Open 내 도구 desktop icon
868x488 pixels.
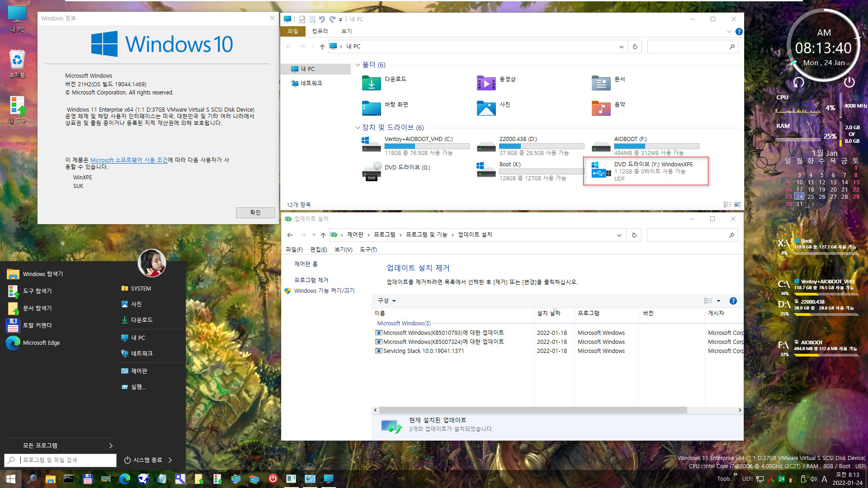point(17,110)
